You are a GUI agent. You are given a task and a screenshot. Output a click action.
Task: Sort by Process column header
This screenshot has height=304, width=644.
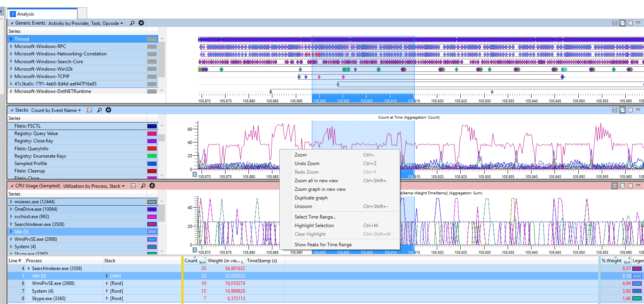64,261
